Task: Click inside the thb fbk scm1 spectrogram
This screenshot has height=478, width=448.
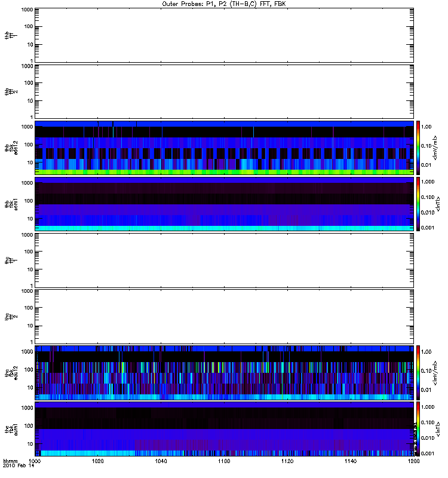Action: pyautogui.click(x=224, y=204)
